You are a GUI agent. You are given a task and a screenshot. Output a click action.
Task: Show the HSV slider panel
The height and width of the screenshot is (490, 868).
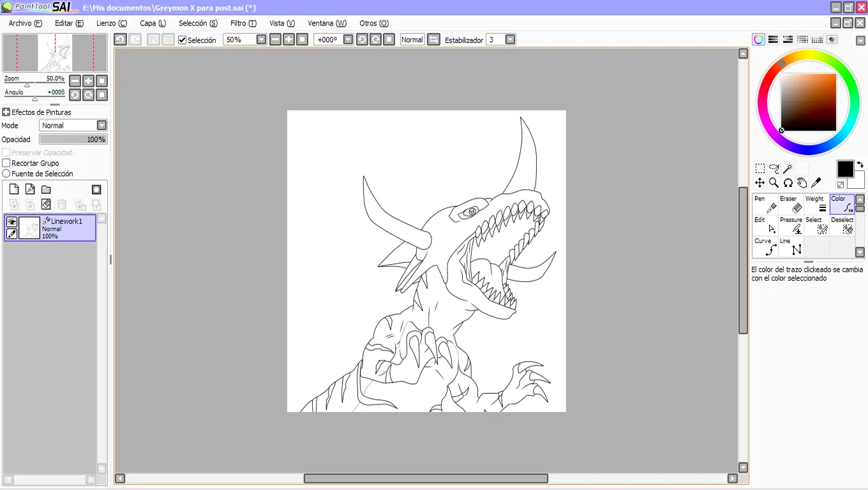point(788,40)
